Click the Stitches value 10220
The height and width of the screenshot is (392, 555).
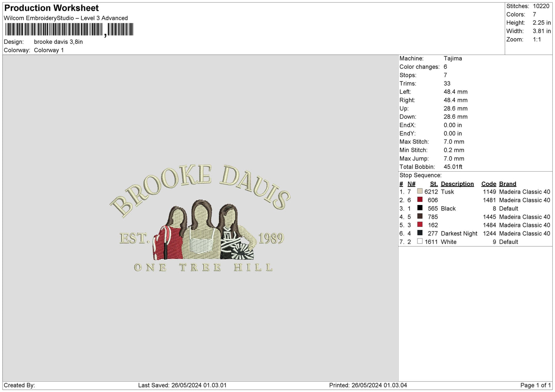(541, 6)
